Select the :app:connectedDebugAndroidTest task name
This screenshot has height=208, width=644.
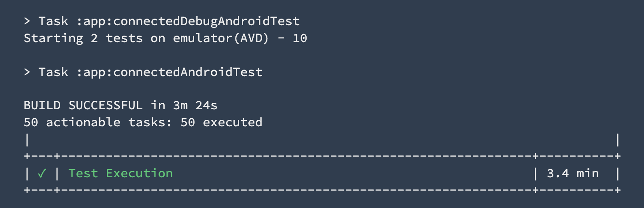[188, 21]
